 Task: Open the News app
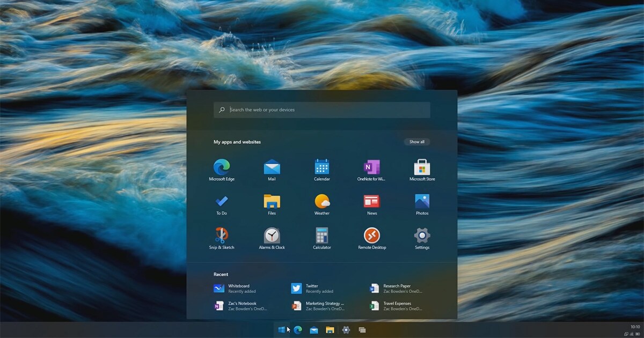coord(371,202)
